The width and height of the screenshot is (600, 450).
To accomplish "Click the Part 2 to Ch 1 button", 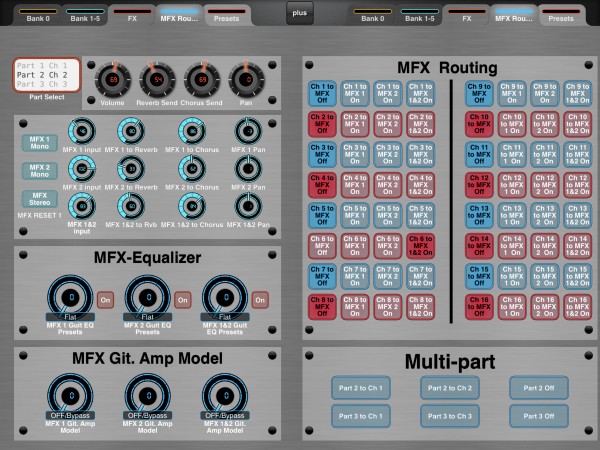I will [361, 388].
